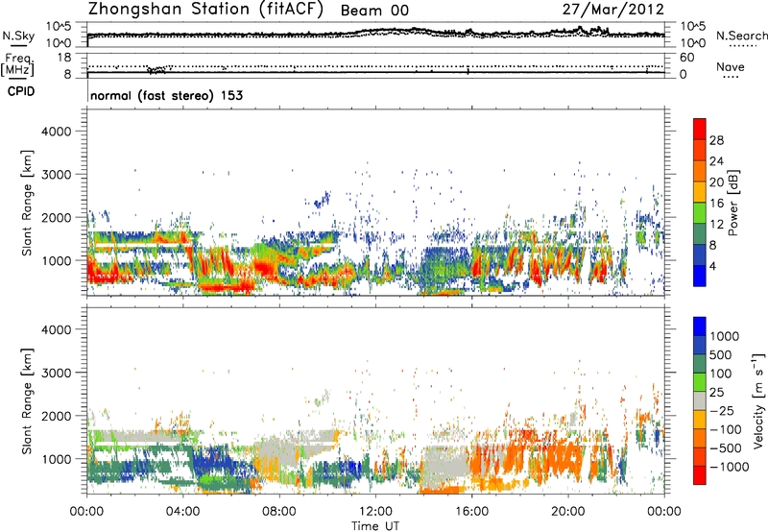Viewport: 768px width, 532px height.
Task: Click the 'CPID' label
Action: click(x=21, y=91)
